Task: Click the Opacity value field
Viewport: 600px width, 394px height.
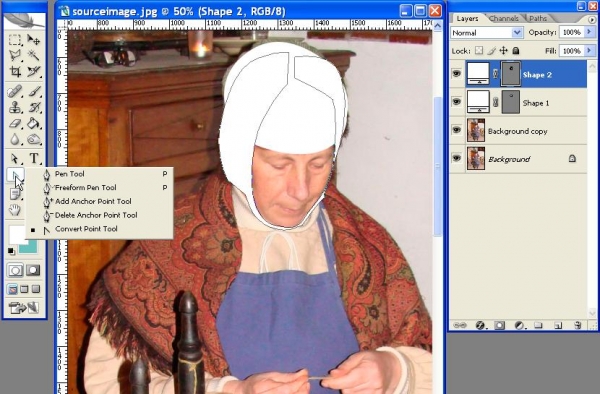Action: 572,32
